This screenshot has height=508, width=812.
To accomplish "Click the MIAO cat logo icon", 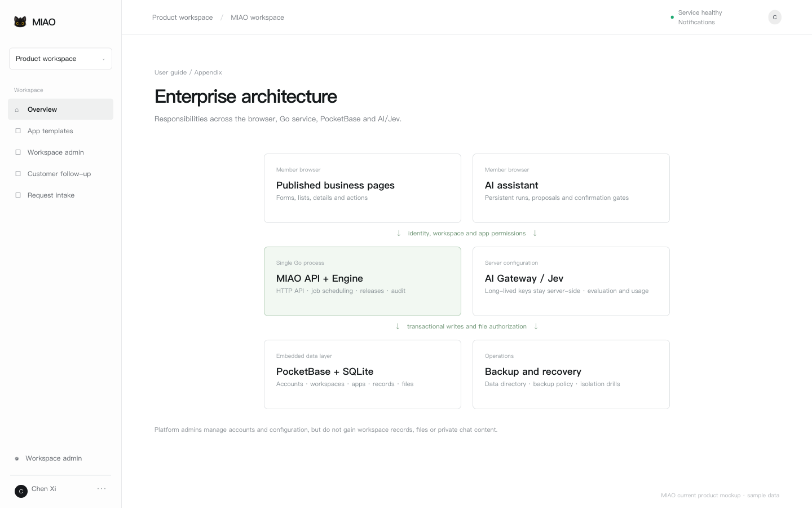I will (20, 22).
